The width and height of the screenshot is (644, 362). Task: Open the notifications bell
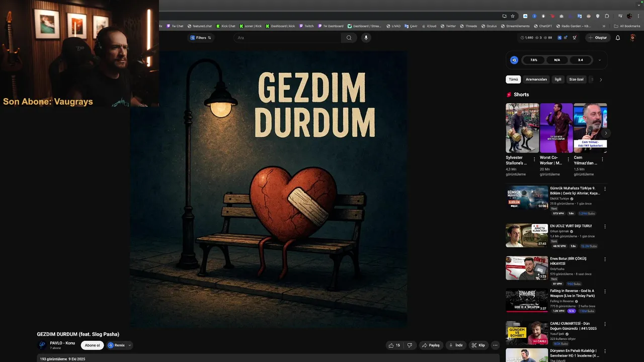[618, 38]
